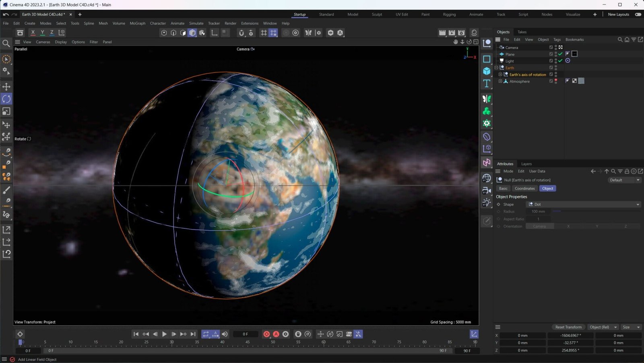Click the Reset Transform button
The height and width of the screenshot is (363, 644).
[568, 327]
